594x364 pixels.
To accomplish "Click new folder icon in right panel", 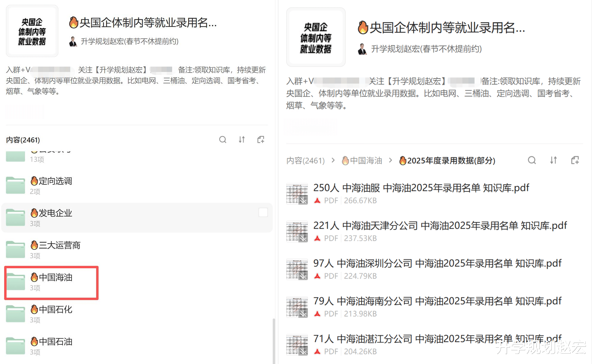I will (x=575, y=160).
